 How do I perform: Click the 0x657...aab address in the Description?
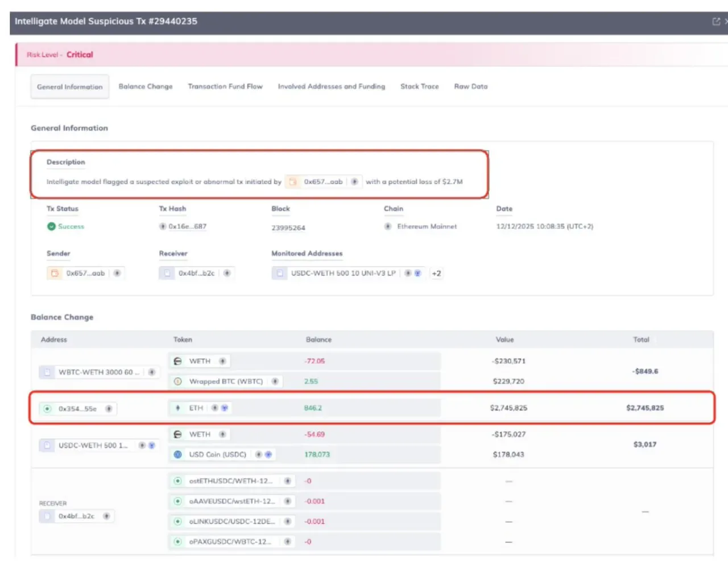coord(323,182)
